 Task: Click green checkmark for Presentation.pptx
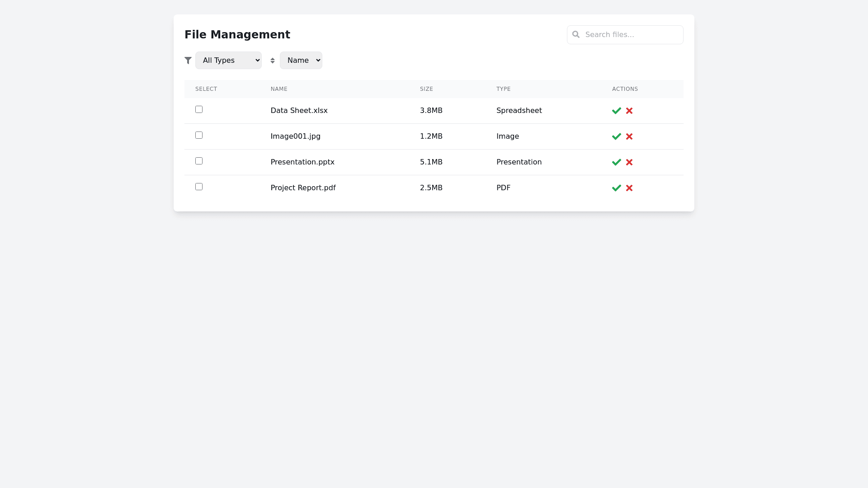[616, 162]
